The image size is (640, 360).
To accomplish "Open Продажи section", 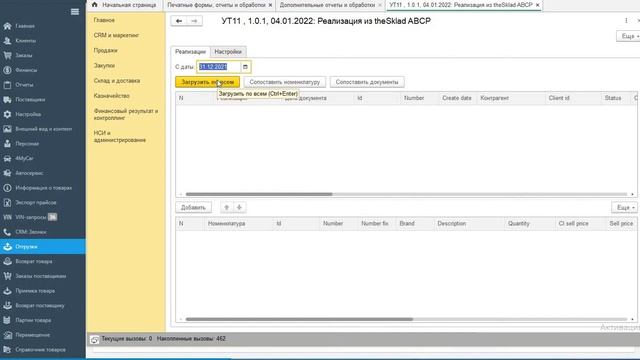I will coord(105,50).
